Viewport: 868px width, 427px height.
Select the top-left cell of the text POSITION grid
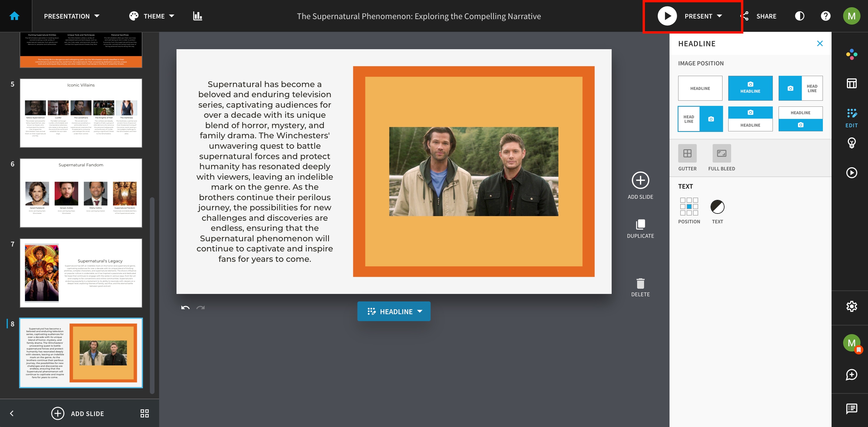click(683, 200)
